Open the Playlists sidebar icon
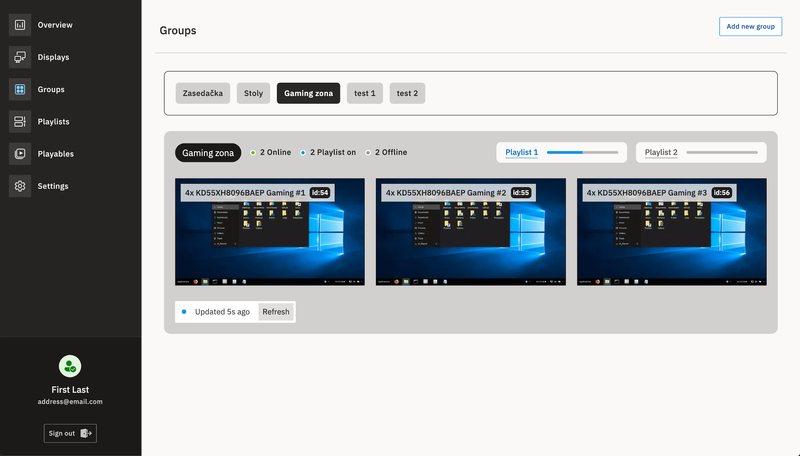The height and width of the screenshot is (456, 800). (20, 121)
